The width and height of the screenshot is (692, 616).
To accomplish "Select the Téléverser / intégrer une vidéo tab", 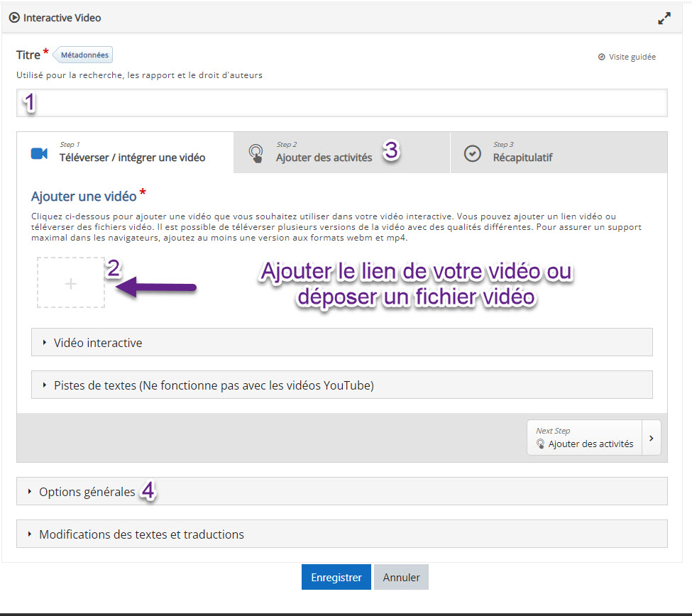I will 126,153.
